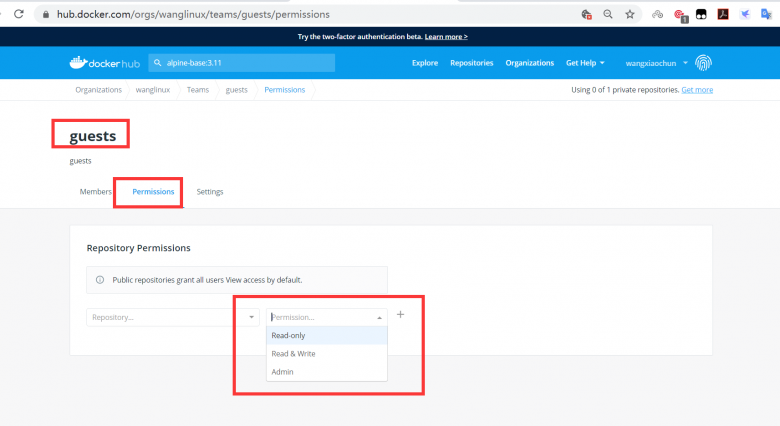Image resolution: width=780 pixels, height=426 pixels.
Task: Click the search magnifier icon in the search box
Action: (x=158, y=63)
